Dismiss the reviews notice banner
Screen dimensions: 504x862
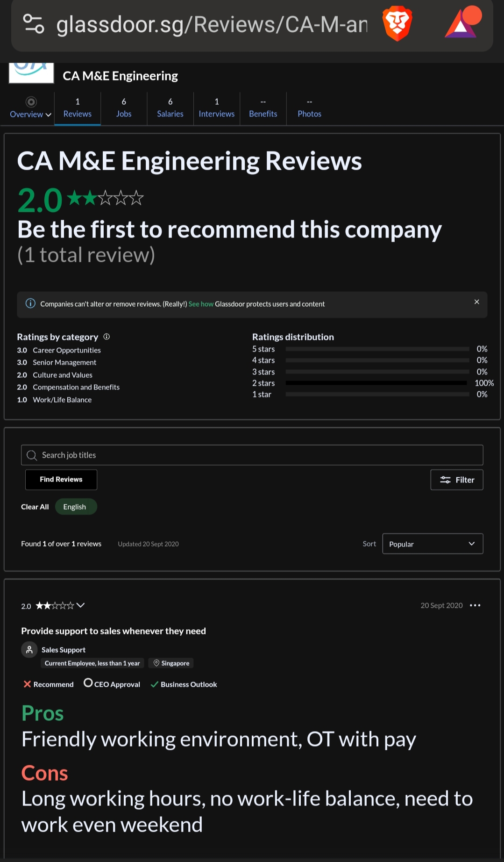click(x=476, y=302)
